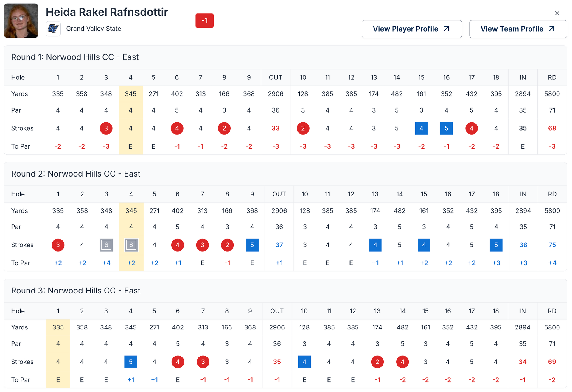Click the red -1 total score badge
This screenshot has width=572, height=392.
(204, 21)
